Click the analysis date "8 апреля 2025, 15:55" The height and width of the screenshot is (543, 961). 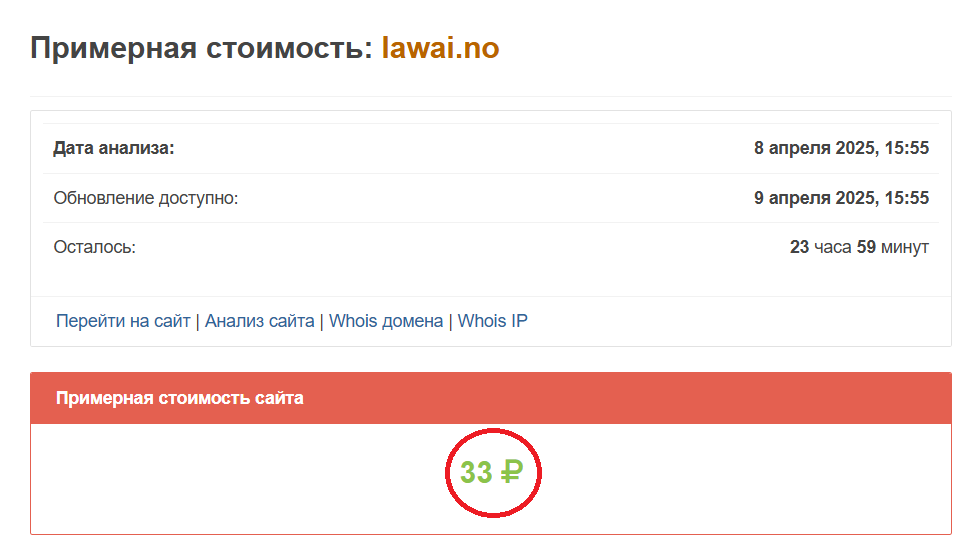click(841, 148)
